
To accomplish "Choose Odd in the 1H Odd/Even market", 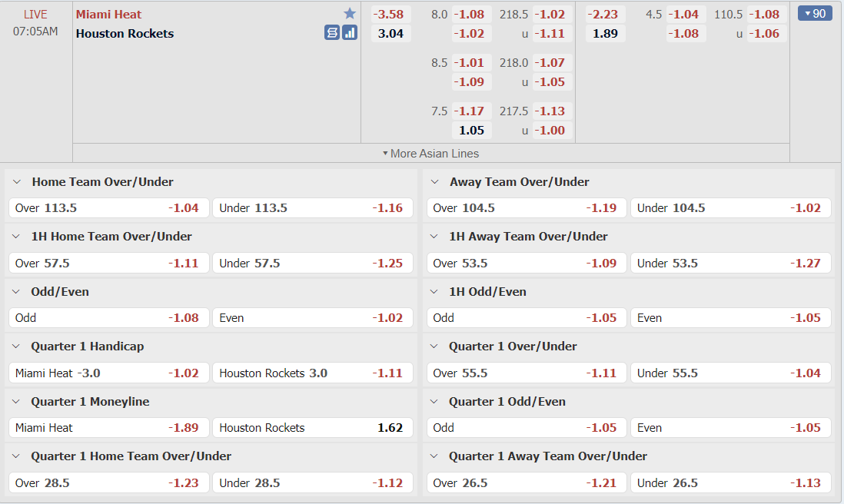I will click(527, 318).
